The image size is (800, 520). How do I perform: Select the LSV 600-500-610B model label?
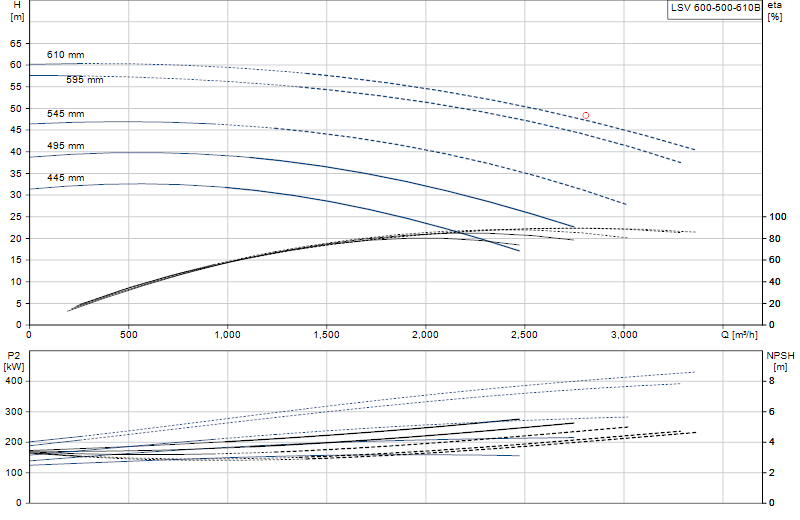pyautogui.click(x=715, y=8)
